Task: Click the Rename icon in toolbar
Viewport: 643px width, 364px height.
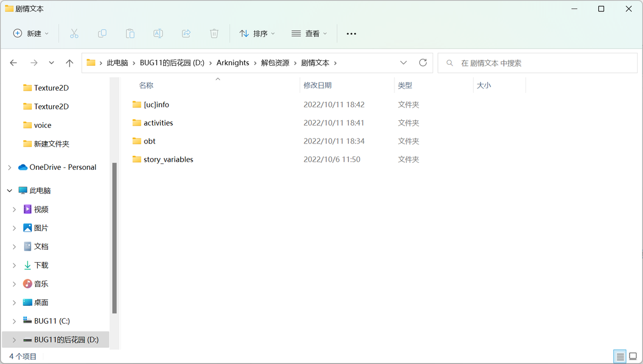Action: pos(158,33)
